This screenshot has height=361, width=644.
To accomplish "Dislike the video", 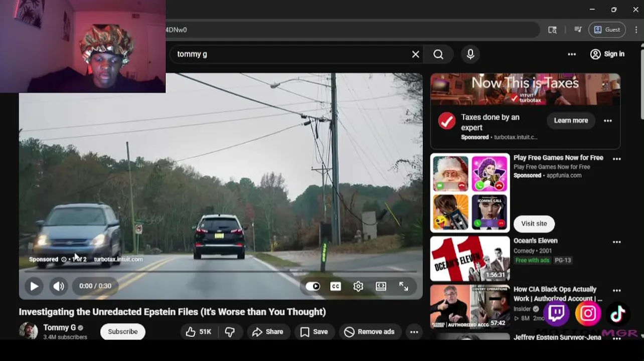I will 230,332.
